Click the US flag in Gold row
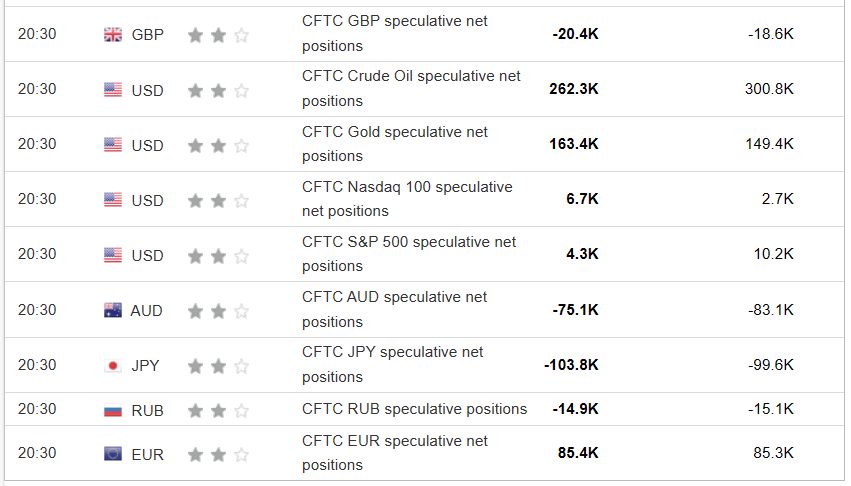The image size is (851, 486). [x=113, y=145]
